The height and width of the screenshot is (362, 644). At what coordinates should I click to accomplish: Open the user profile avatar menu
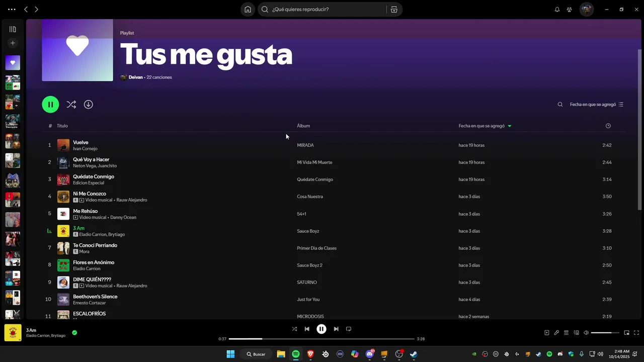[586, 10]
